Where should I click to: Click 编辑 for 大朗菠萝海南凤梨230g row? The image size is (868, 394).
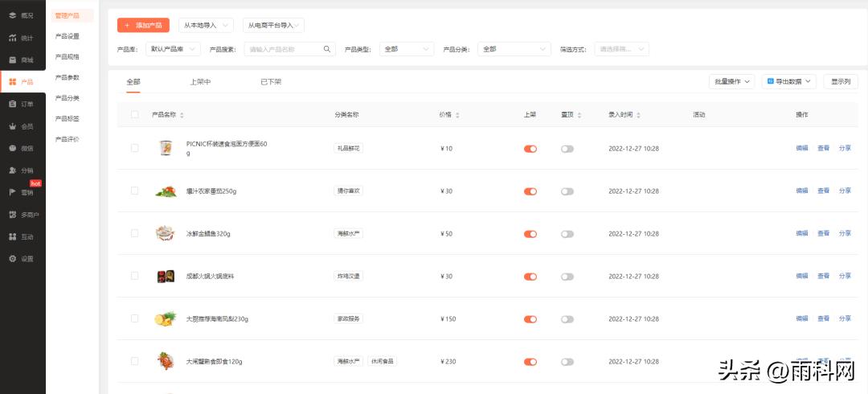click(x=801, y=318)
